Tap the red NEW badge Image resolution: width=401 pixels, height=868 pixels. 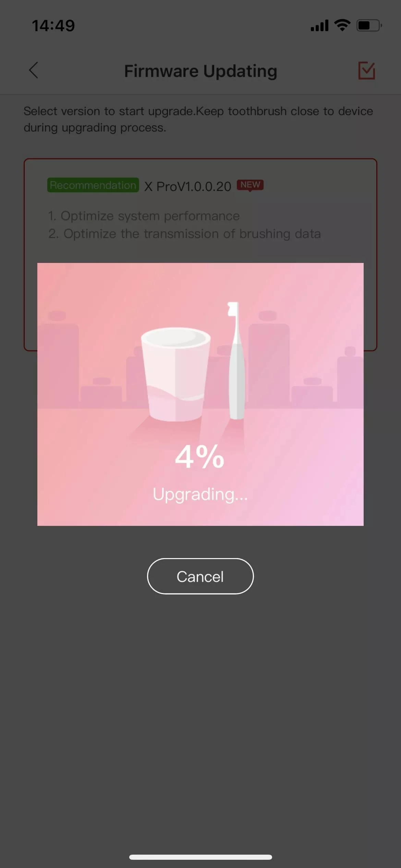tap(250, 185)
